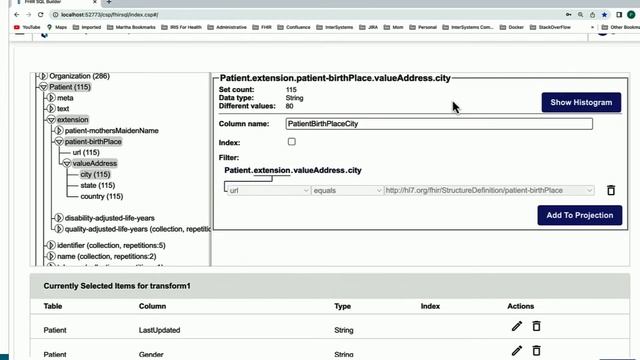Click the Index table header
Screen dimensions: 640x360
(x=430, y=306)
